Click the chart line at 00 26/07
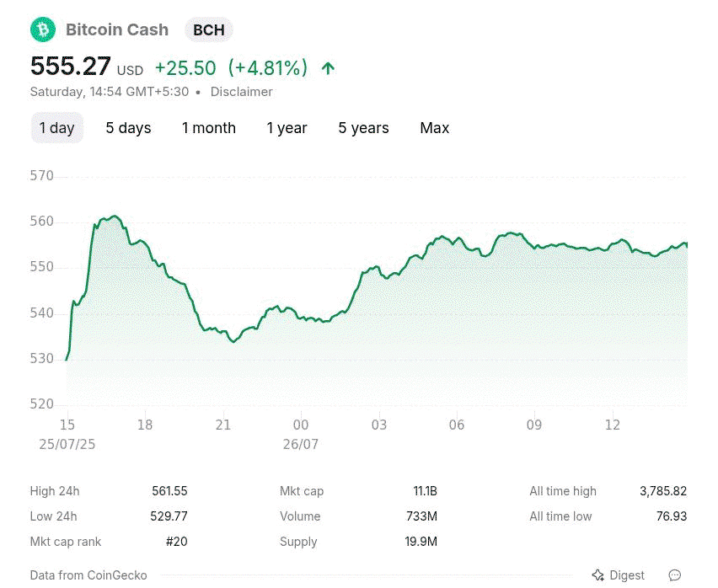This screenshot has height=588, width=718. coord(301,318)
